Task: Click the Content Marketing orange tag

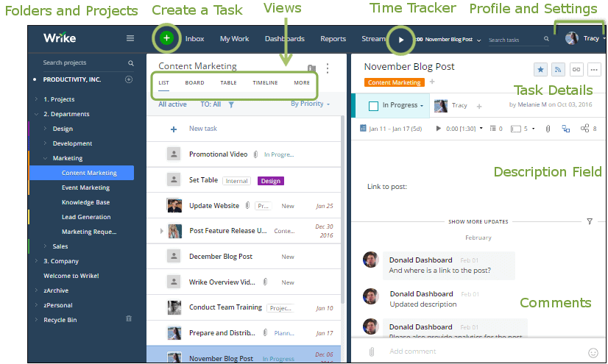Action: pos(395,82)
